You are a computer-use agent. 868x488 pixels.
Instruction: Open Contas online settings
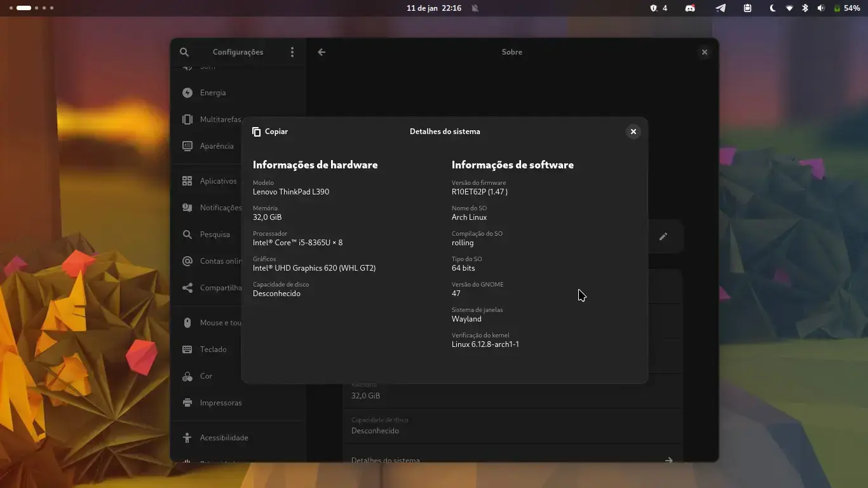[x=238, y=261]
